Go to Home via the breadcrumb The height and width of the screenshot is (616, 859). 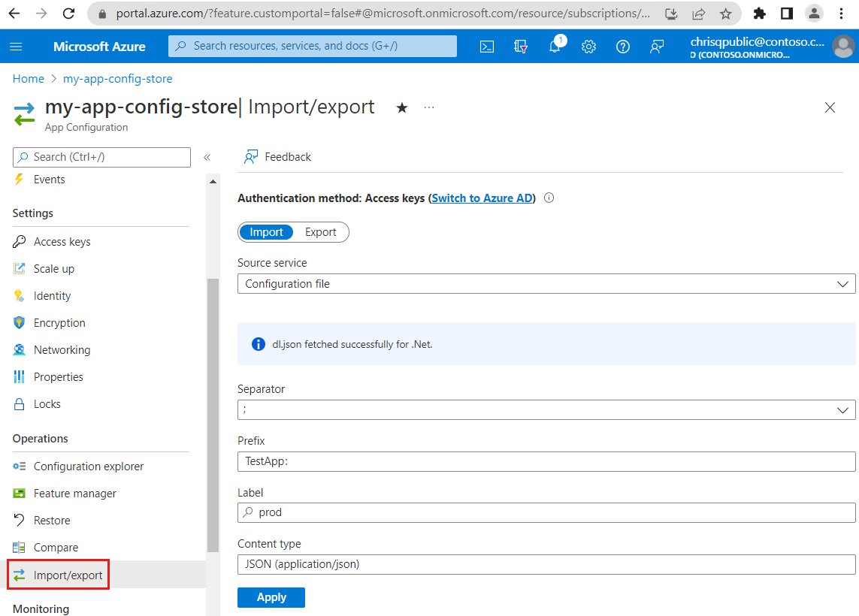(28, 78)
